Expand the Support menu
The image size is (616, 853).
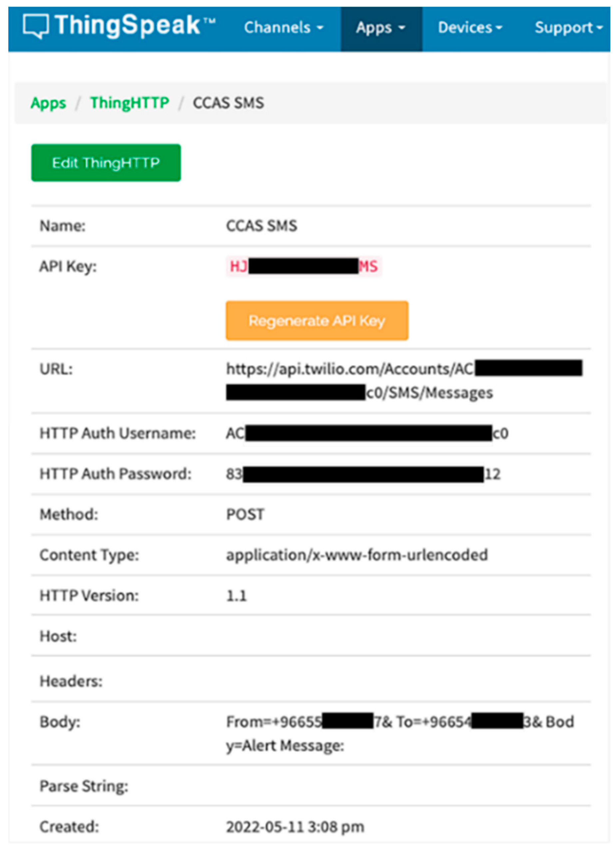[x=568, y=27]
